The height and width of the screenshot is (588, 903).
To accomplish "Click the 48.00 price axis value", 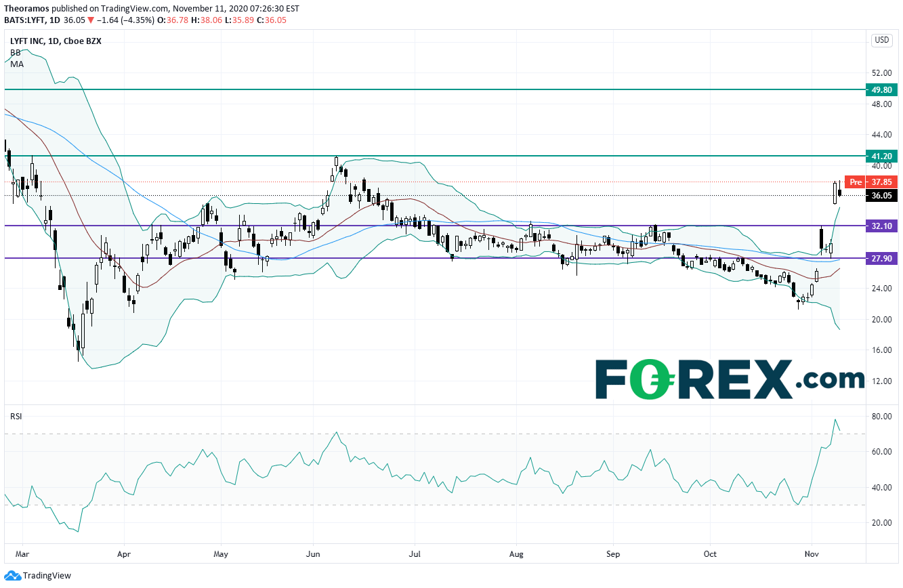I will 882,104.
